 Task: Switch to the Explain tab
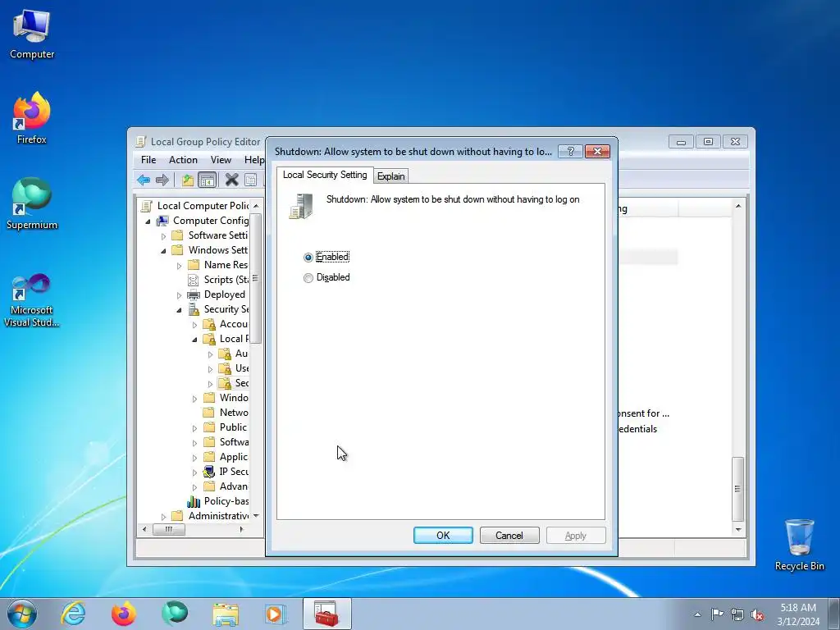(390, 176)
